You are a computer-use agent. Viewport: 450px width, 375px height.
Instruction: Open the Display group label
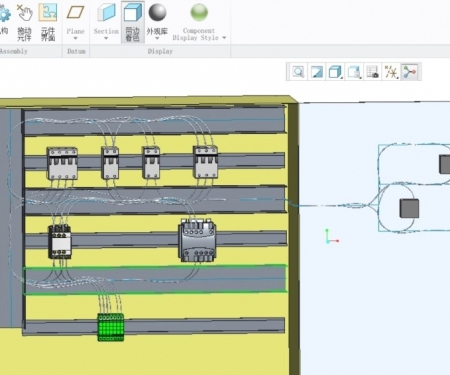coord(160,51)
